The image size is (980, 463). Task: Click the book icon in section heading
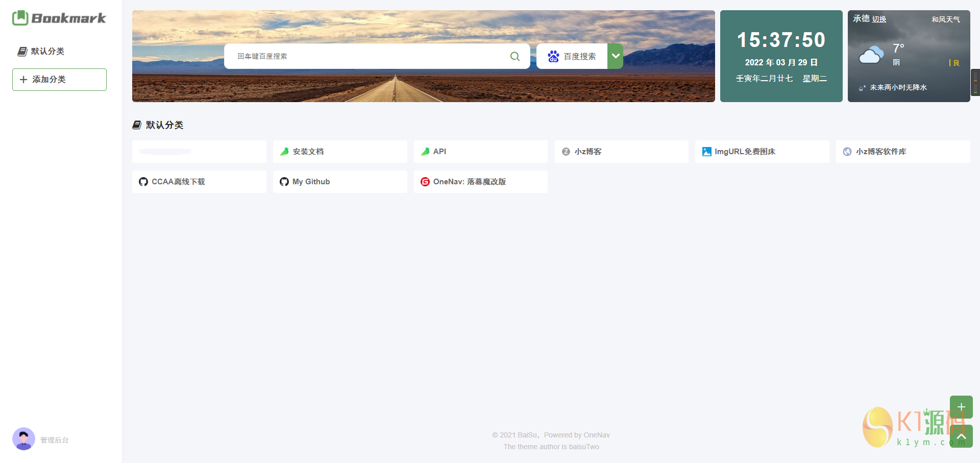[x=137, y=125]
